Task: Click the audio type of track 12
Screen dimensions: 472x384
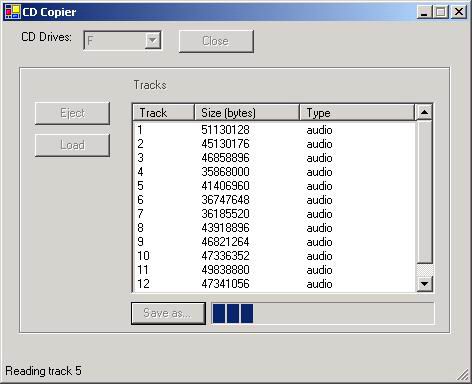Action: 319,284
